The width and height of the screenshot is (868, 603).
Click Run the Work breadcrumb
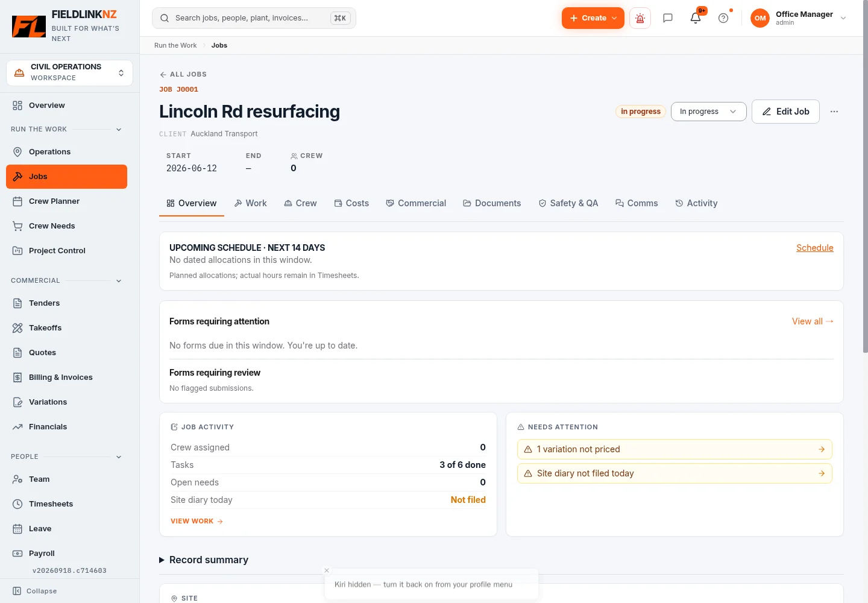[175, 45]
